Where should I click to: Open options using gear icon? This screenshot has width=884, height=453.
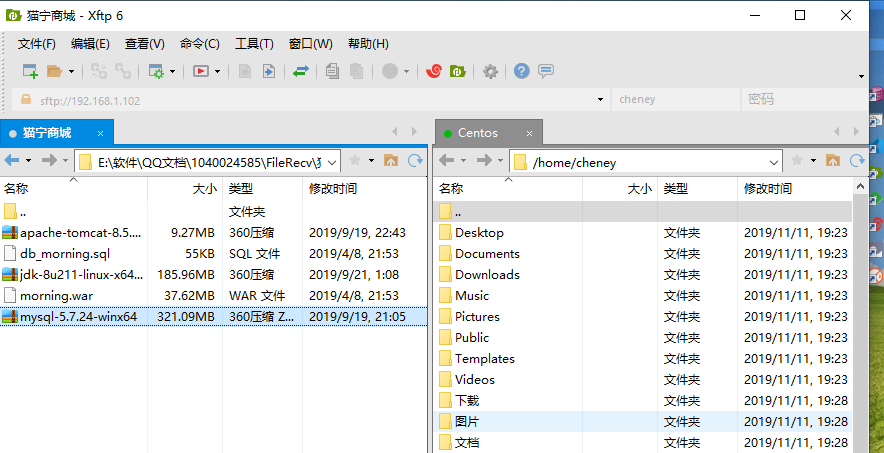click(x=490, y=72)
